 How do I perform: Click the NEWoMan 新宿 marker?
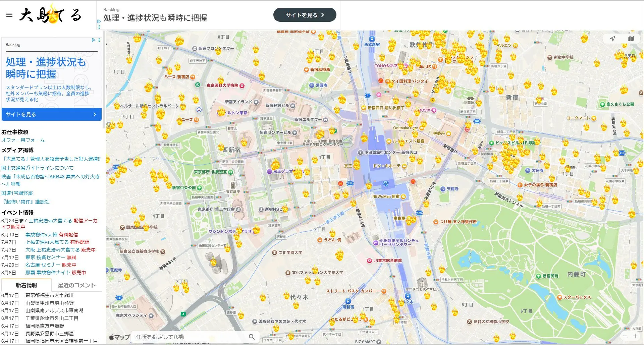[x=403, y=196]
